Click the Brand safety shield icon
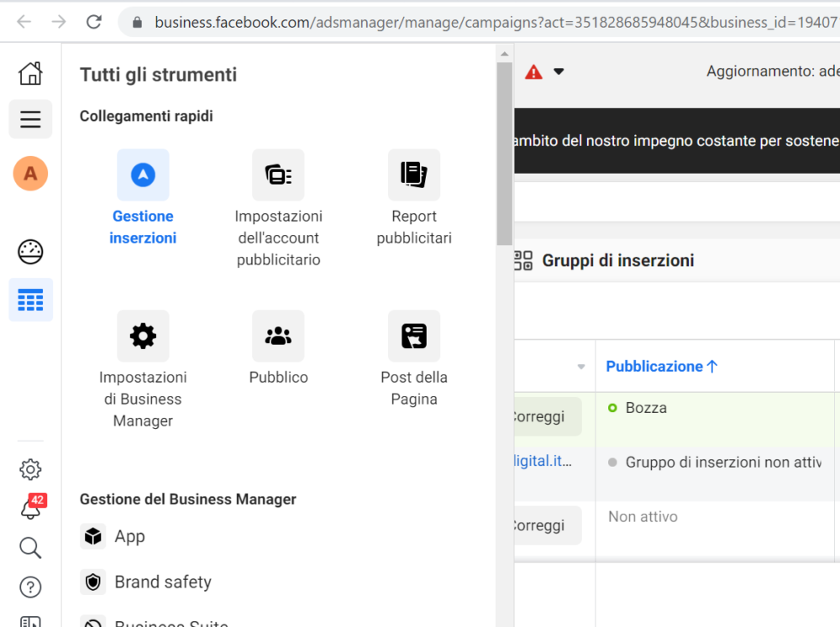 click(x=93, y=582)
